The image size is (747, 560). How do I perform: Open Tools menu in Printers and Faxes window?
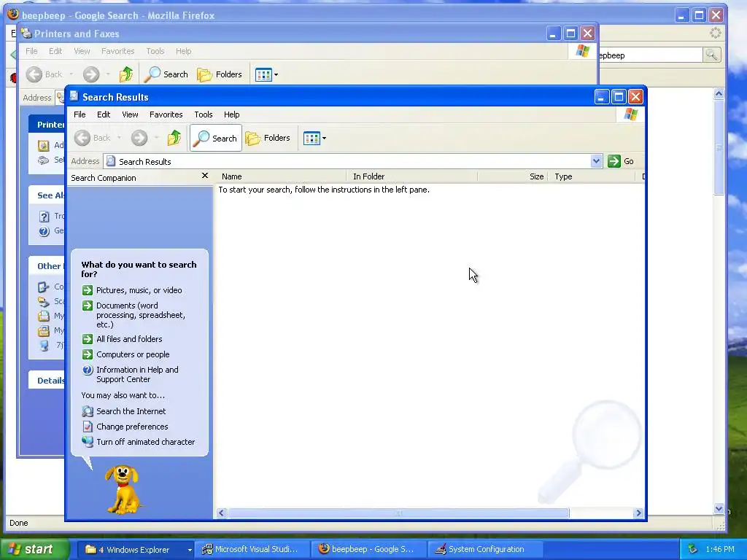coord(155,52)
